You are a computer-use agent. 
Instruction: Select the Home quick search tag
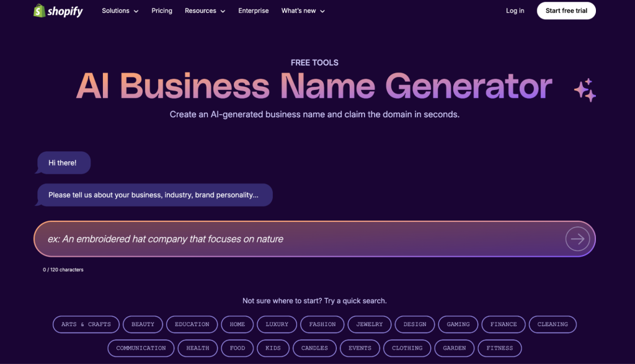[238, 324]
